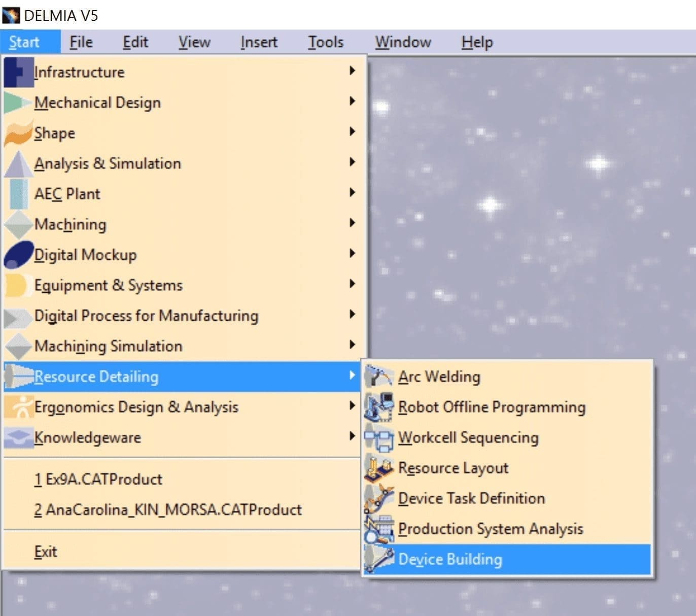Screen dimensions: 696x616
Task: Click the Ergonomics Design & Analysis manikin icon
Action: coord(18,407)
